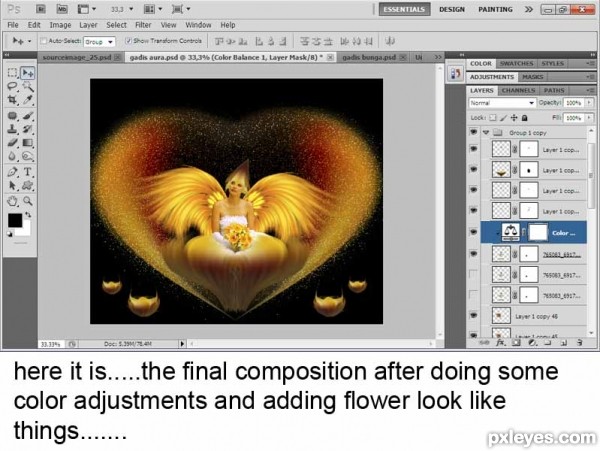Viewport: 600px width, 451px height.
Task: Click the black foreground color swatch
Action: pyautogui.click(x=15, y=220)
